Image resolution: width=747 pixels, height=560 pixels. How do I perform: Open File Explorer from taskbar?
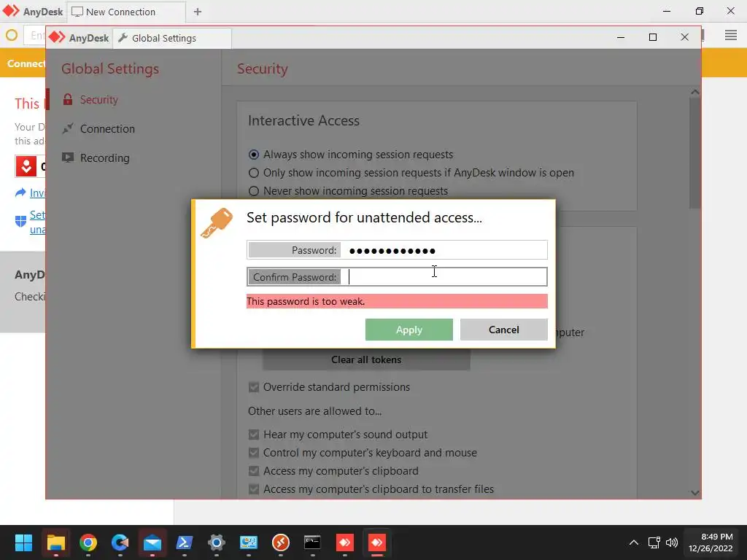point(55,542)
